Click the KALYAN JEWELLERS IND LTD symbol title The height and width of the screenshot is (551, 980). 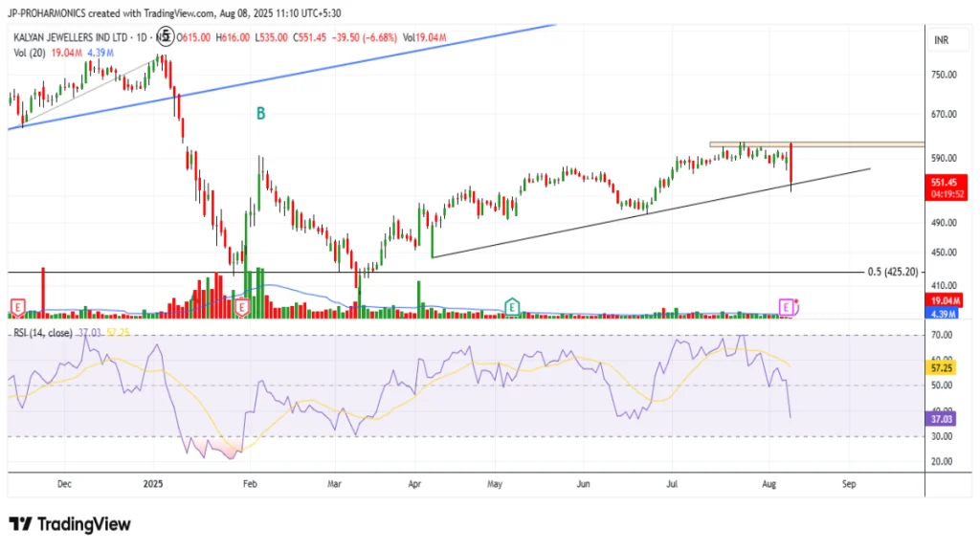tap(71, 37)
